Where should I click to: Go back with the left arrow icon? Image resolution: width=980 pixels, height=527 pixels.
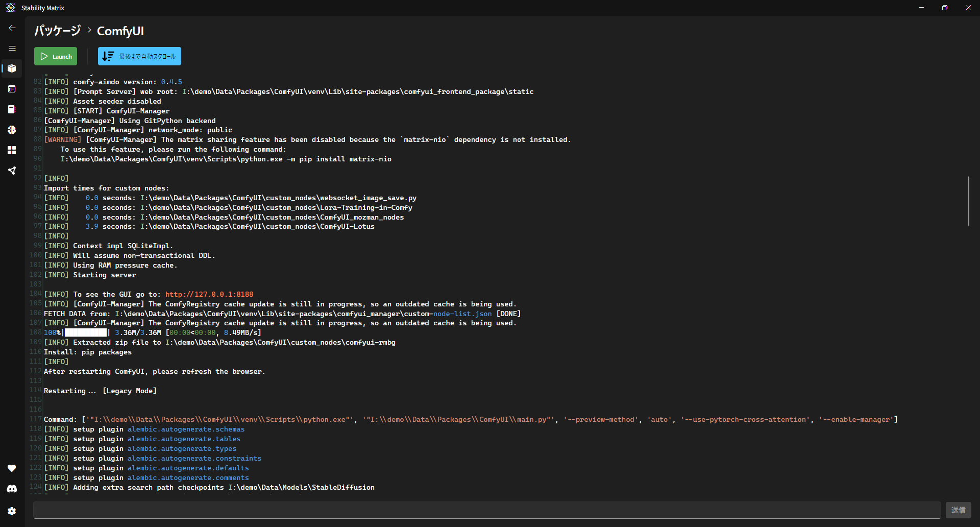pos(12,28)
